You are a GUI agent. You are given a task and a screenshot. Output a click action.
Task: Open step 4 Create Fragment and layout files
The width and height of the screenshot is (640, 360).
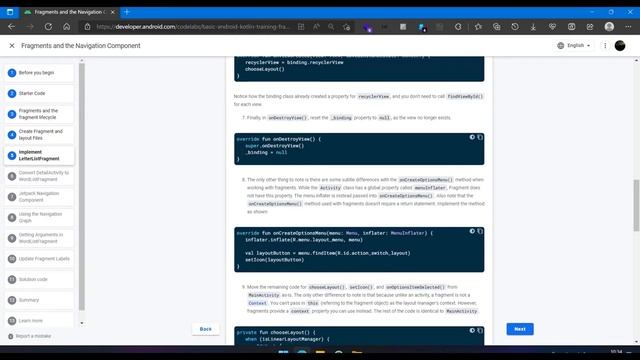coord(39,135)
